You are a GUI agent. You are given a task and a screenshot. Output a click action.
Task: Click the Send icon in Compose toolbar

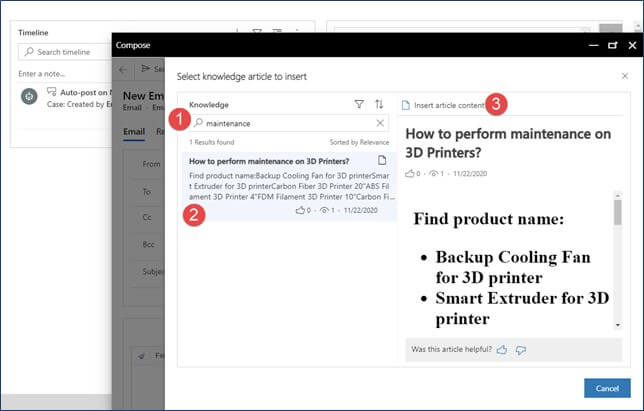(x=145, y=69)
